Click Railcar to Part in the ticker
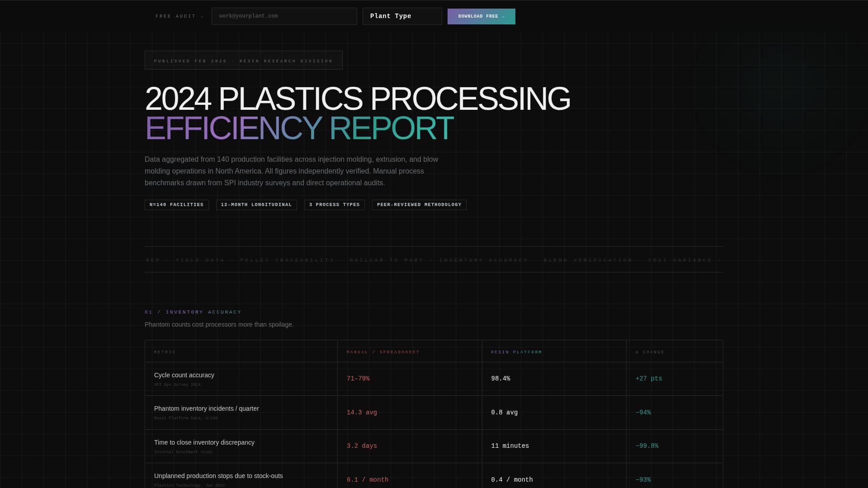This screenshot has height=488, width=868. coord(387,260)
